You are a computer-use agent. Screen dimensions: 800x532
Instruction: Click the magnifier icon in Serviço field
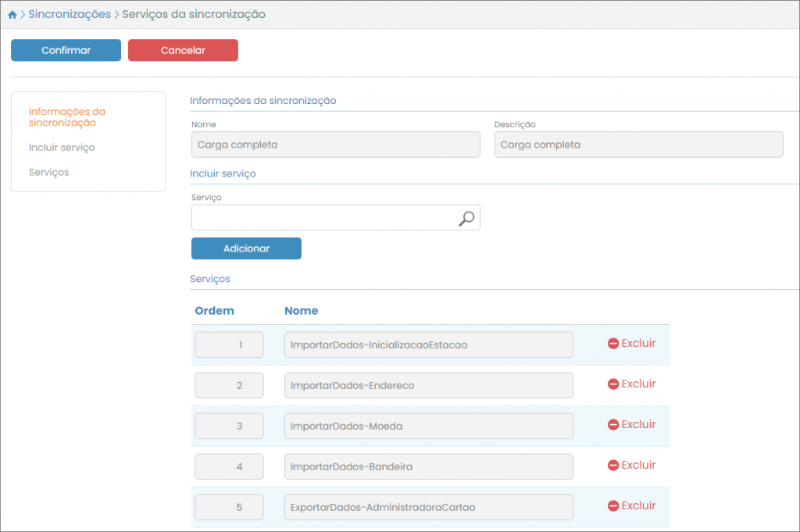tap(466, 219)
